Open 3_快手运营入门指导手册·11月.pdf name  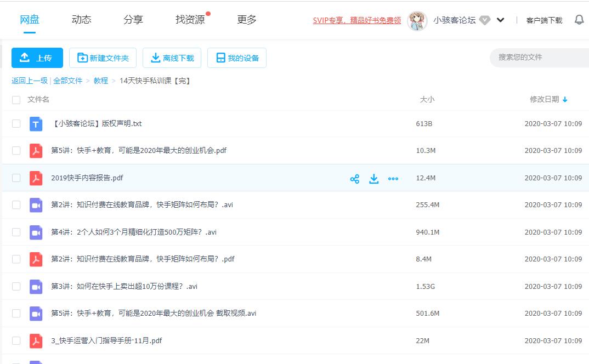(107, 341)
